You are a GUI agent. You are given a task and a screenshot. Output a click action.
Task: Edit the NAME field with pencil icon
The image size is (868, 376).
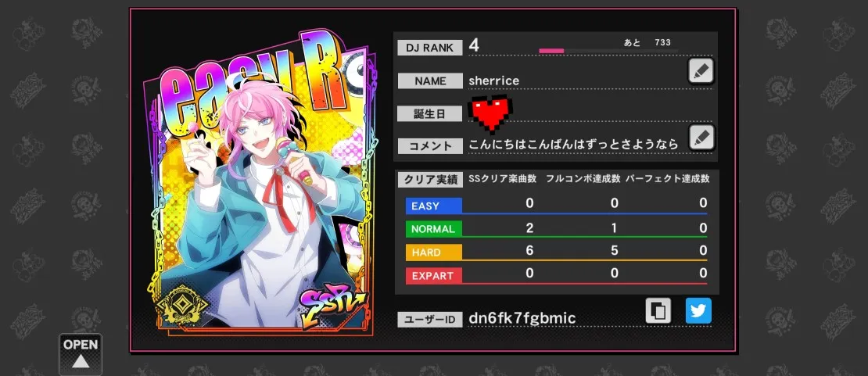[x=701, y=71]
